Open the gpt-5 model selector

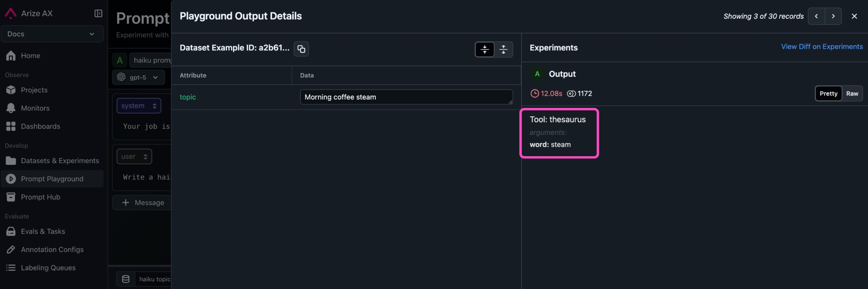pyautogui.click(x=138, y=77)
